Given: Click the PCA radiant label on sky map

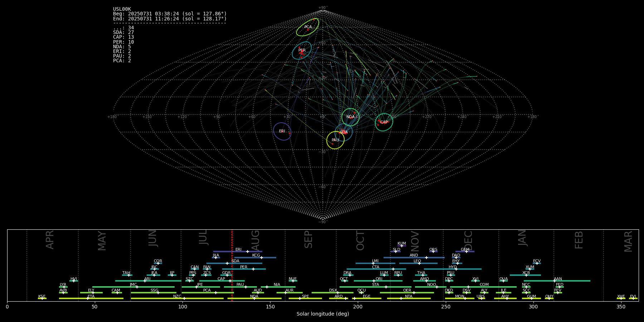Looking at the screenshot, I should click(308, 27).
